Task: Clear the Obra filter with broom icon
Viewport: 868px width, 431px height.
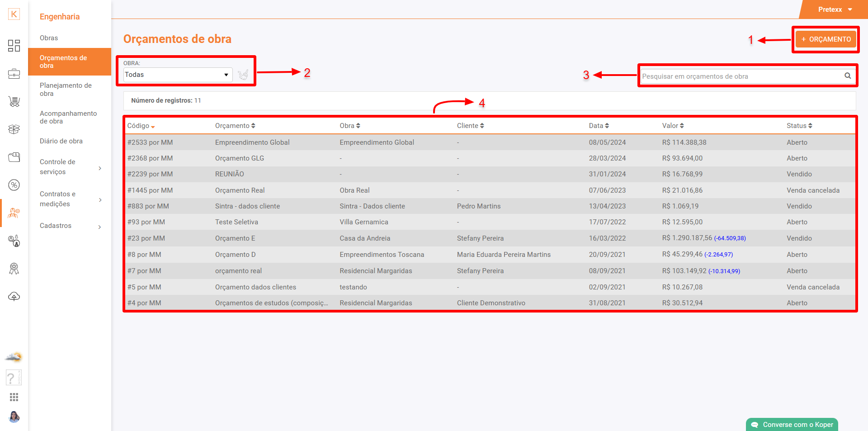Action: coord(243,75)
